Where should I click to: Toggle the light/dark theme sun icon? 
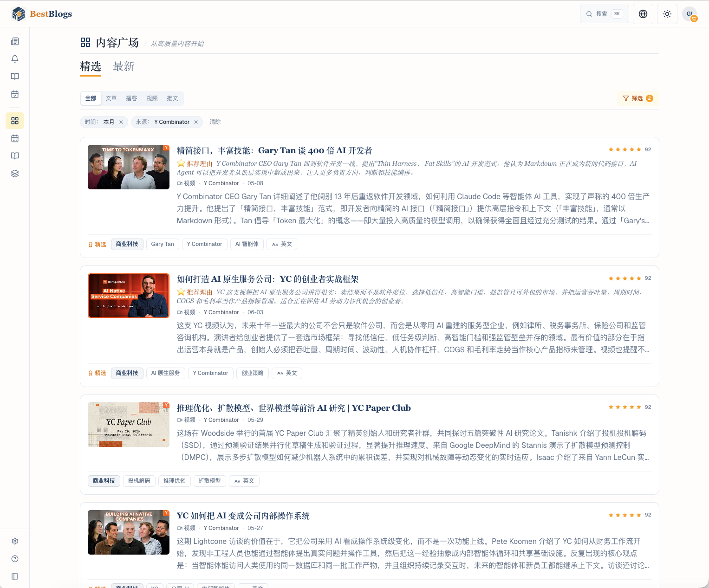pos(667,14)
